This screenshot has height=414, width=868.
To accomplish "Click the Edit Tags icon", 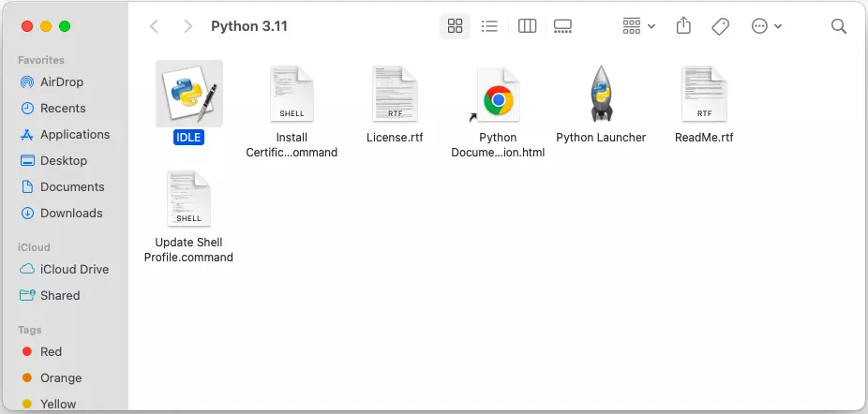I will (720, 26).
